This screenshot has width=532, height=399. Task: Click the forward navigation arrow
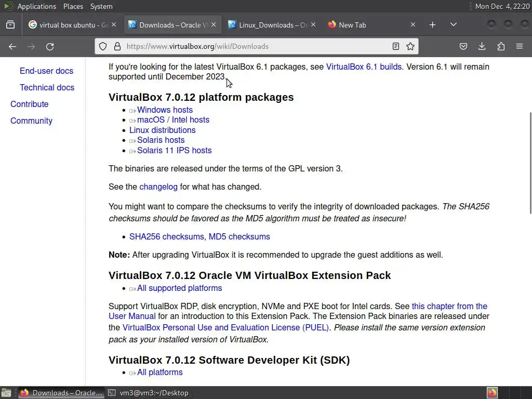tap(31, 46)
